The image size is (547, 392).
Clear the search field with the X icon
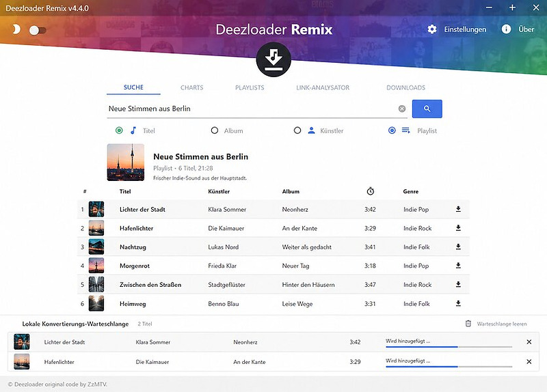402,109
